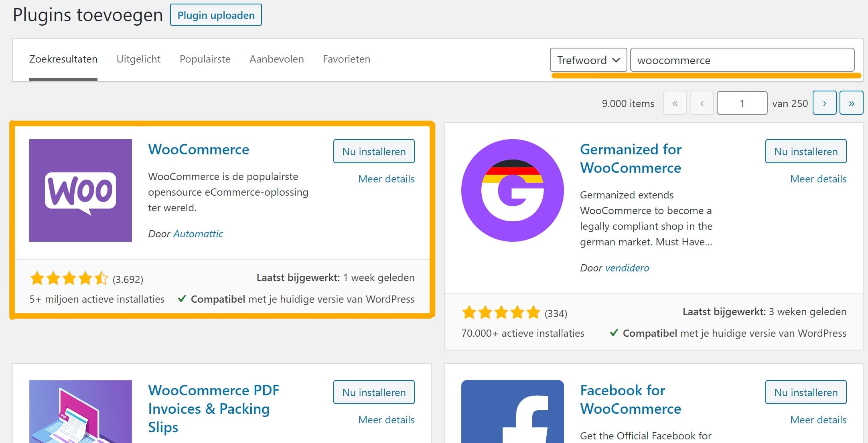Image resolution: width=868 pixels, height=443 pixels.
Task: Click the WooCommerce star rating
Action: [69, 278]
